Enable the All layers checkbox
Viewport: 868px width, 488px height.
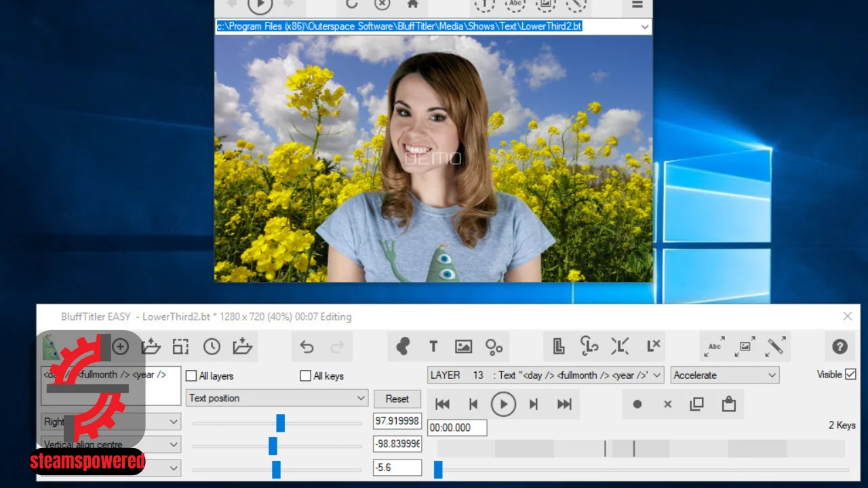click(191, 375)
